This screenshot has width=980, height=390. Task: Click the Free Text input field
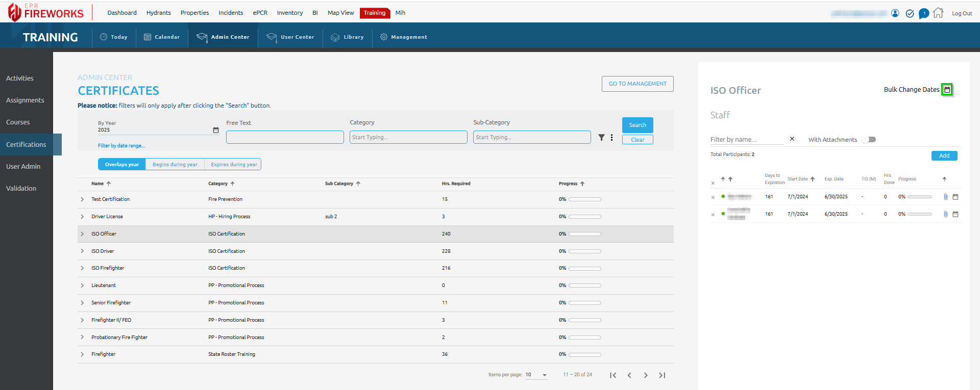[x=285, y=137]
